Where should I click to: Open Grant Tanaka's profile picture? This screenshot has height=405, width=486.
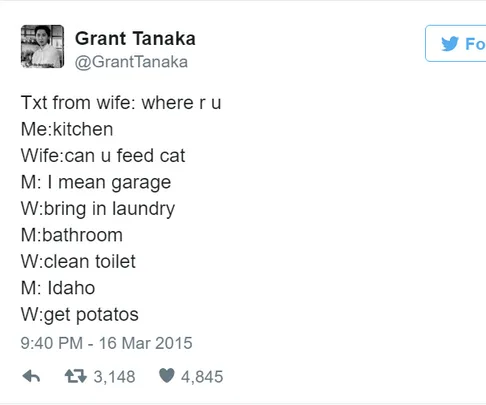click(x=42, y=46)
